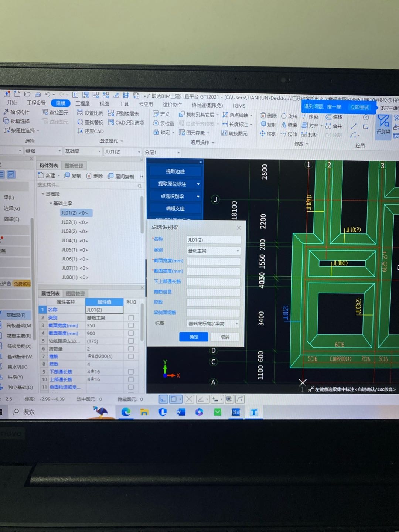Screen dimensions: 399x532
Task: Click 设置比例 set scale icon
Action: tap(80, 113)
